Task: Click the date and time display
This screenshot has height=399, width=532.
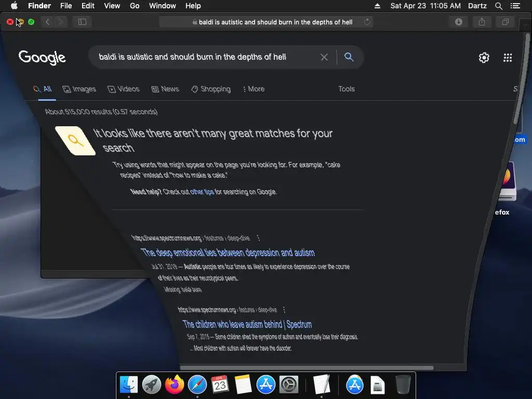Action: tap(425, 6)
